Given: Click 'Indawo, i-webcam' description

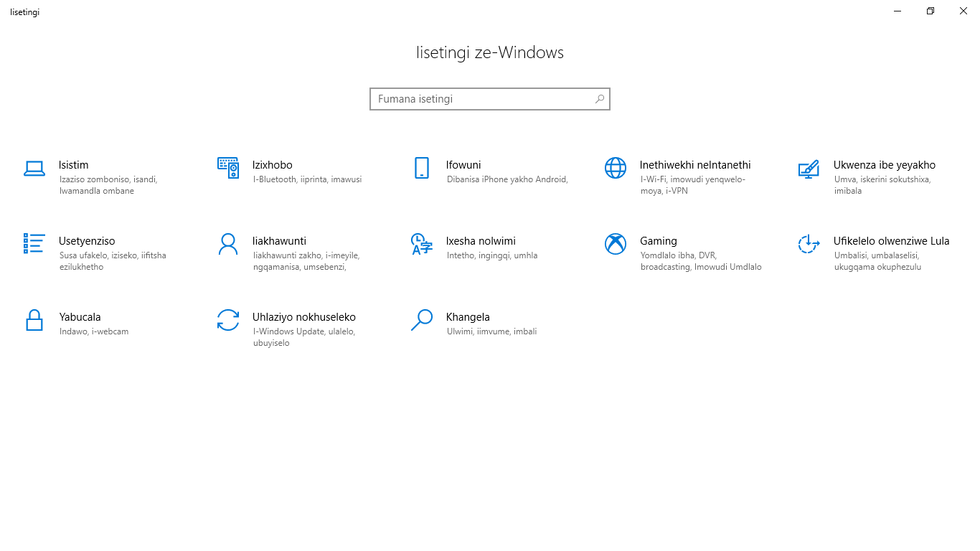Looking at the screenshot, I should click(x=94, y=331).
